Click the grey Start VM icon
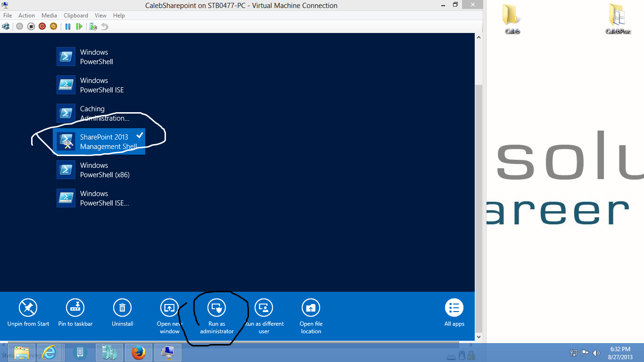 coord(19,26)
